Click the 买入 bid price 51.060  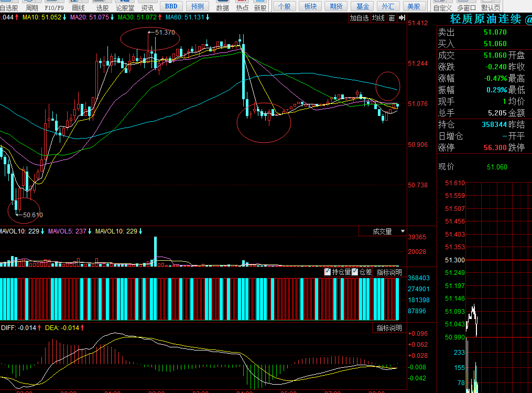(495, 44)
